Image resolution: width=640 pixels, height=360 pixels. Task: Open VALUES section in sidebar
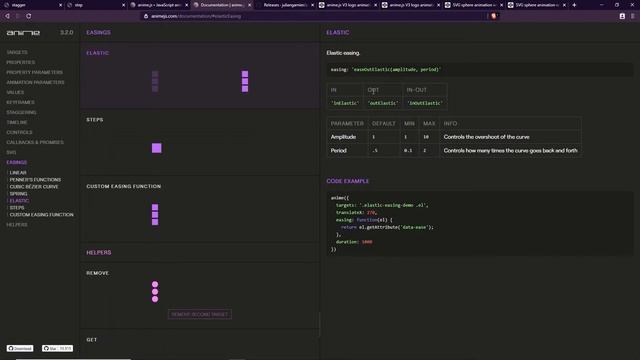(15, 92)
